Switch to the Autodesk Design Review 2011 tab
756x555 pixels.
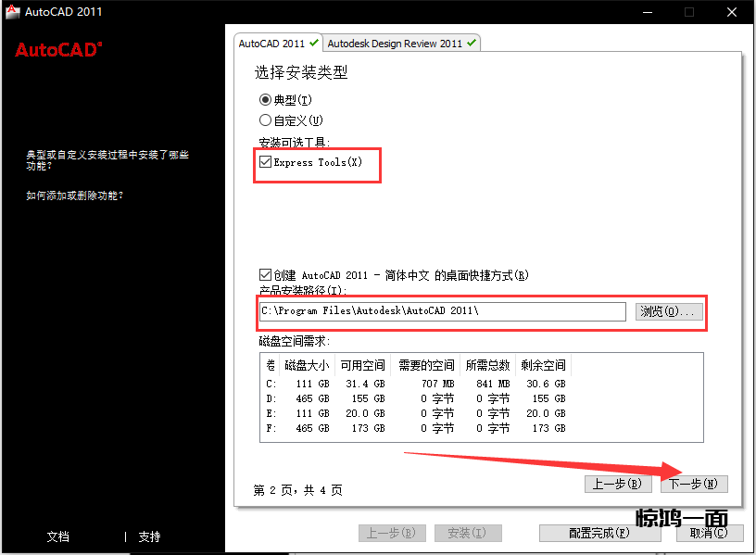[x=394, y=44]
